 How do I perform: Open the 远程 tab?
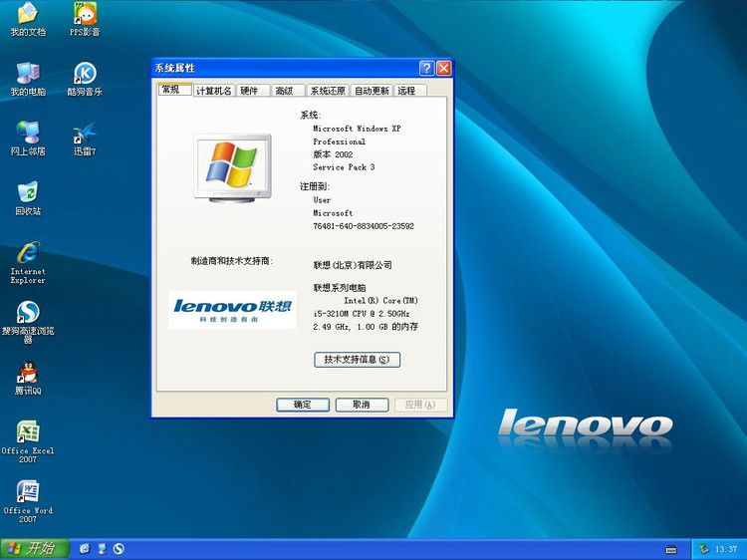click(x=410, y=91)
